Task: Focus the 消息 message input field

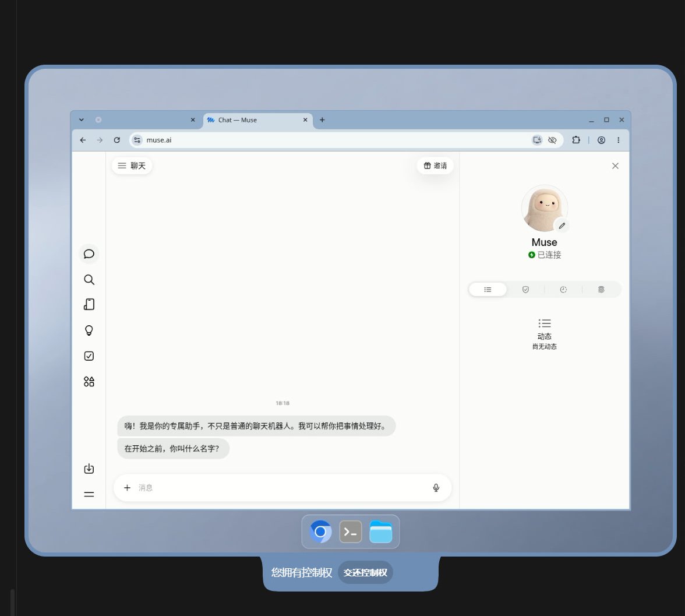Action: coord(282,487)
